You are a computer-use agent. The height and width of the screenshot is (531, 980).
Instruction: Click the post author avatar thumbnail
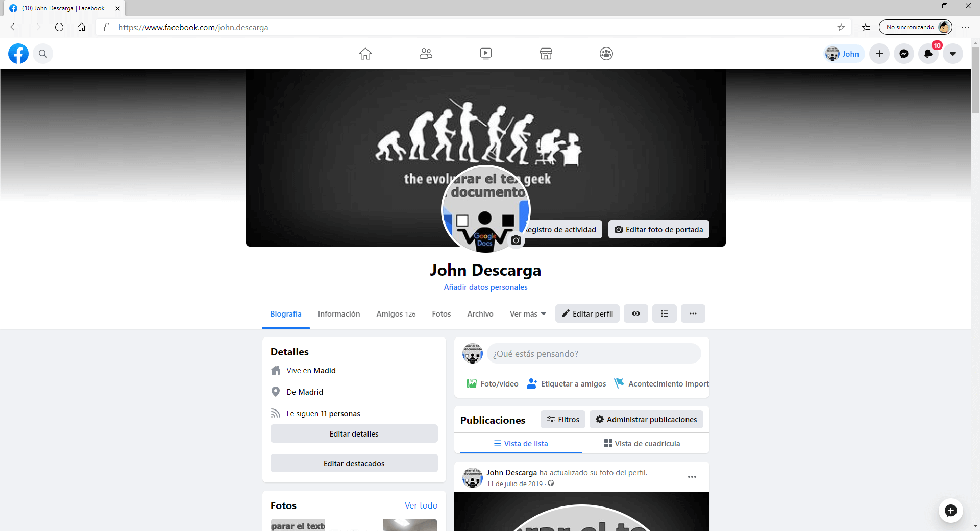472,478
